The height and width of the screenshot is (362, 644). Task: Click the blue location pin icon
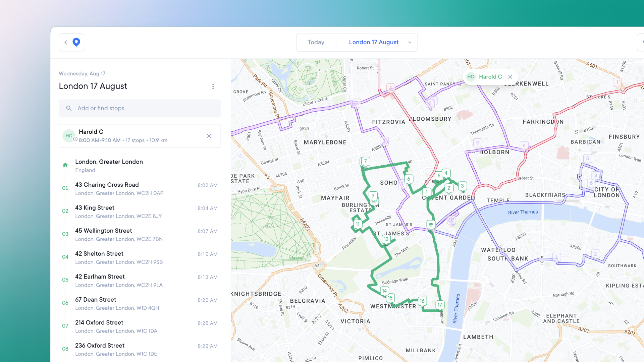[x=76, y=42]
